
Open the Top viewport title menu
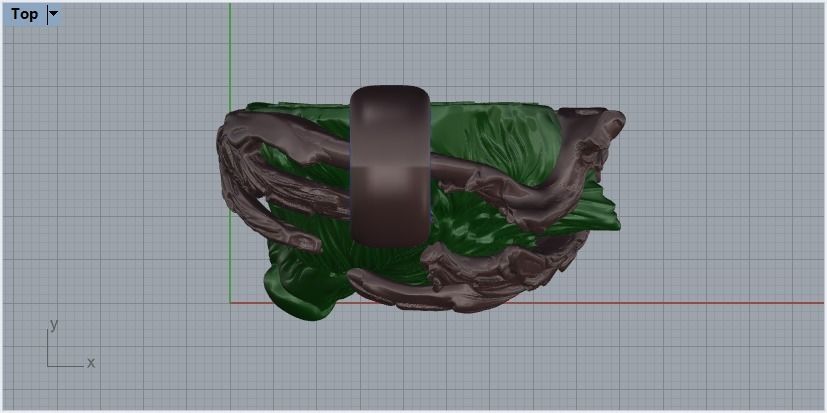[x=24, y=14]
